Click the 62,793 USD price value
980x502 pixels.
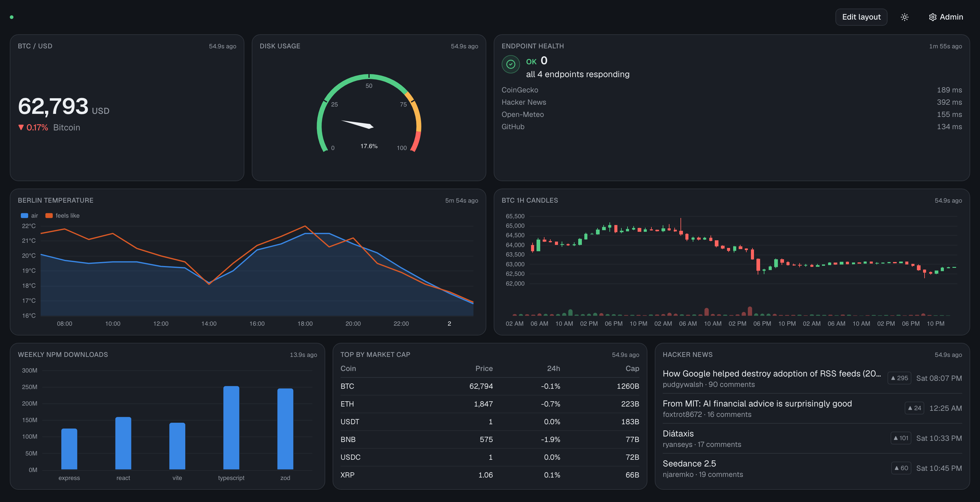[63, 107]
